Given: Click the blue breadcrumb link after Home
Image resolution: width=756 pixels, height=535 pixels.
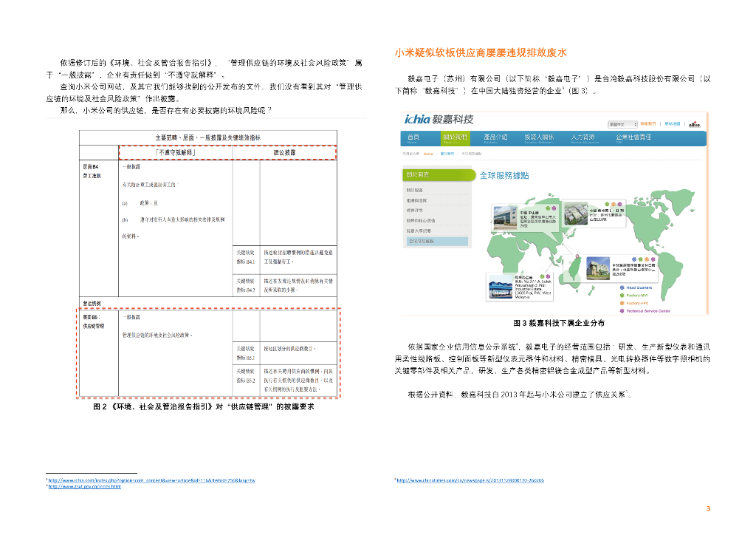Looking at the screenshot, I should pos(447,154).
